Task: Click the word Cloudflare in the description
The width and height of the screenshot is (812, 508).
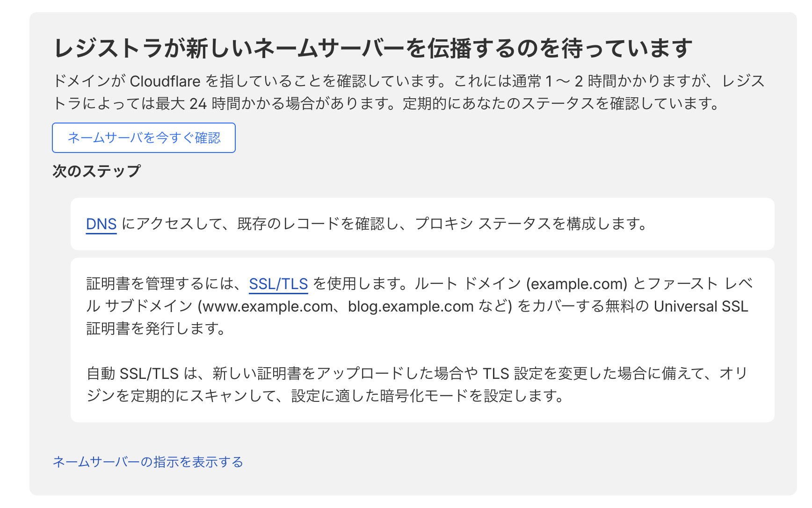Action: (x=165, y=81)
